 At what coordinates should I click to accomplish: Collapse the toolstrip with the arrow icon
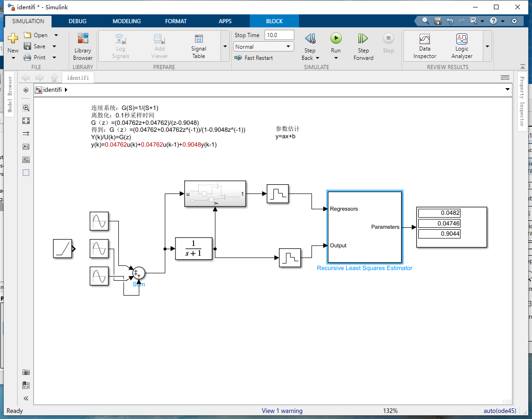coord(523,66)
